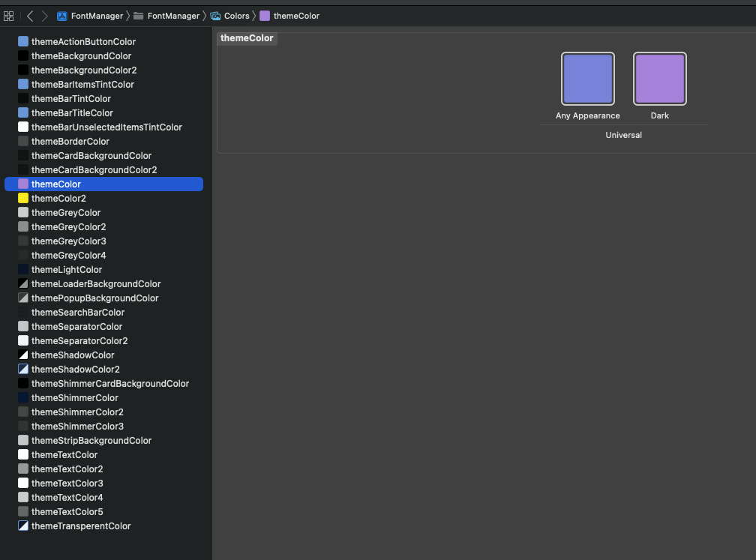Select themeBackgroundColor in the sidebar
The width and height of the screenshot is (756, 560).
pyautogui.click(x=81, y=55)
